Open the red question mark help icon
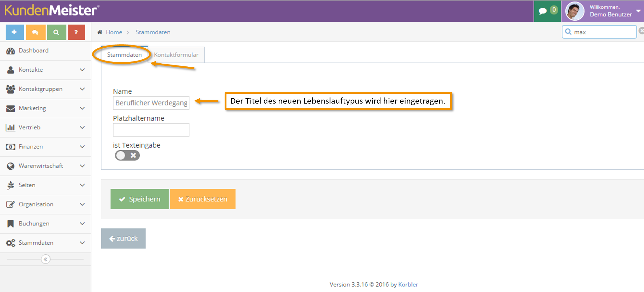Viewport: 644px width, 292px height. [x=76, y=32]
